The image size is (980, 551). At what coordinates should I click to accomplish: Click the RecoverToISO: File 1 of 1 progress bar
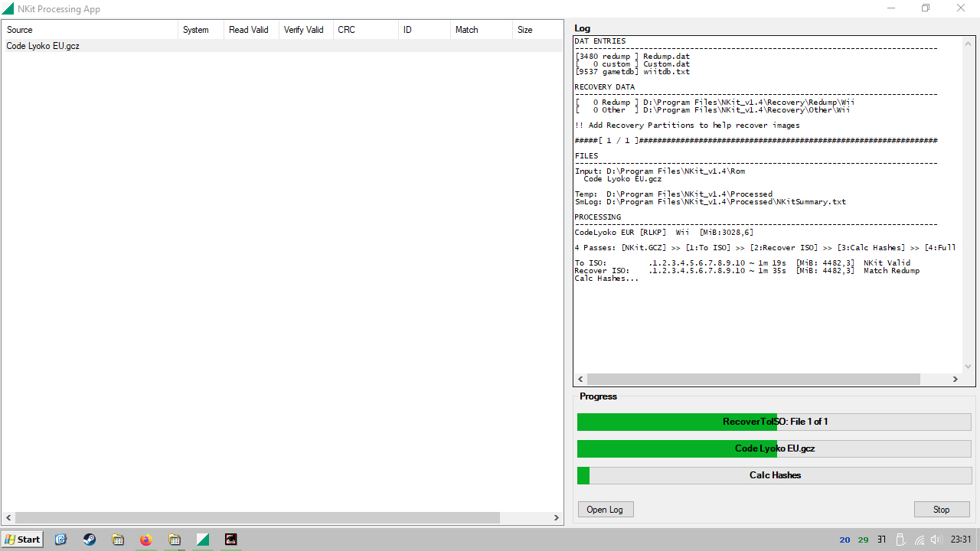tap(774, 422)
